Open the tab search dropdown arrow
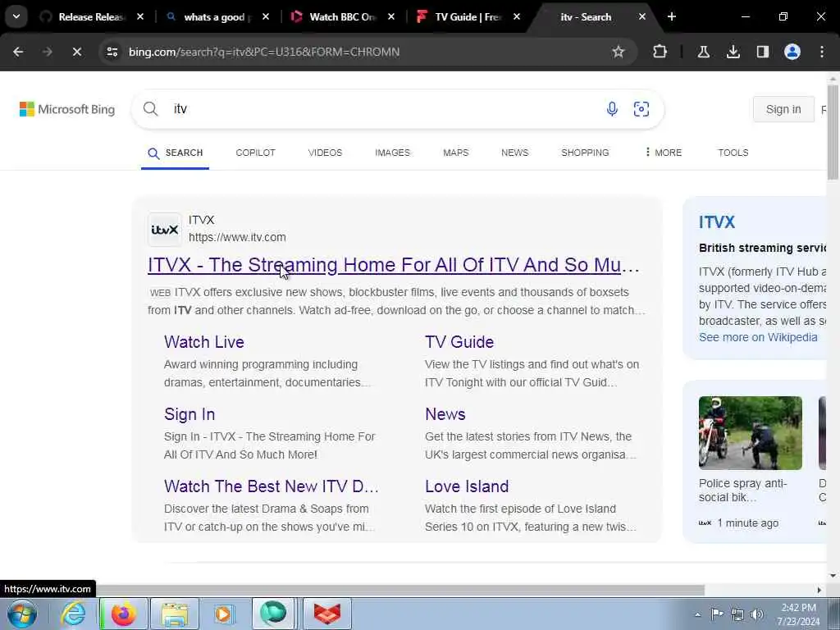This screenshot has width=840, height=630. click(16, 16)
